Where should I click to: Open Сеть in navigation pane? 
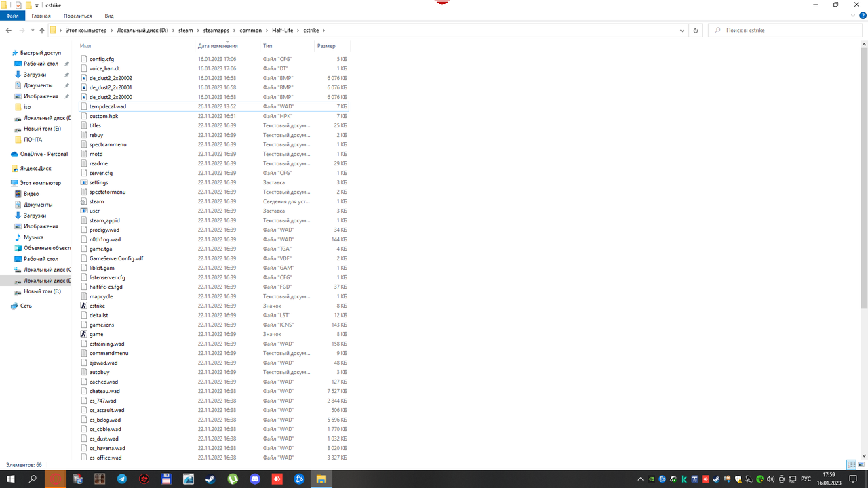pyautogui.click(x=26, y=306)
